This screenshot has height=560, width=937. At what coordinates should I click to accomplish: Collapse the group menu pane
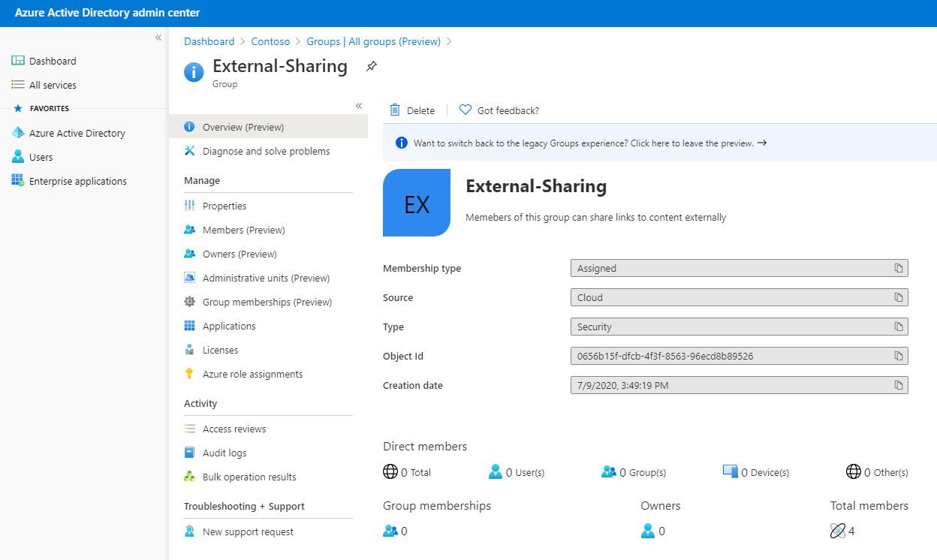359,106
